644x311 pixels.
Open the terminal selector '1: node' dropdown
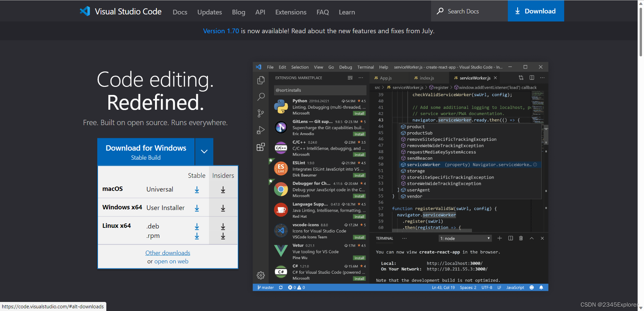coord(465,238)
